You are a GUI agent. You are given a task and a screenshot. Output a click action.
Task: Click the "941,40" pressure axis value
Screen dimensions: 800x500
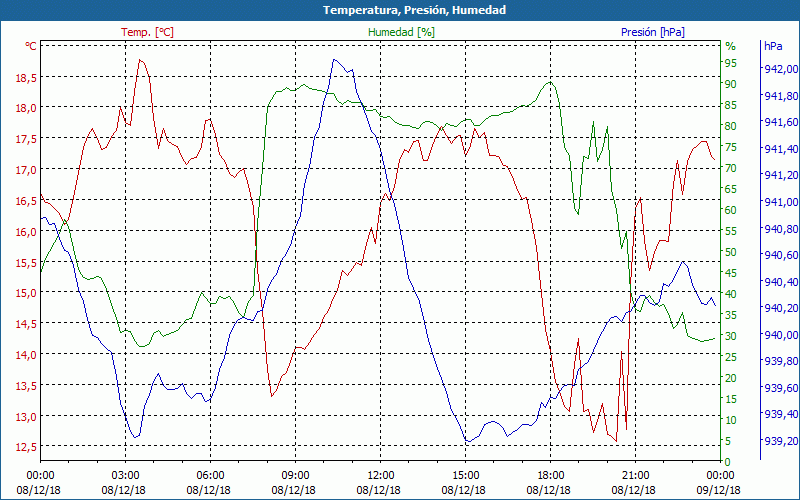[x=781, y=149]
